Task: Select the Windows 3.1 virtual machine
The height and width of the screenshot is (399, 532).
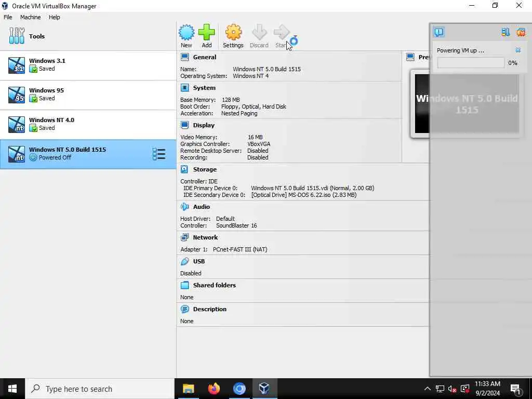Action: coord(88,65)
